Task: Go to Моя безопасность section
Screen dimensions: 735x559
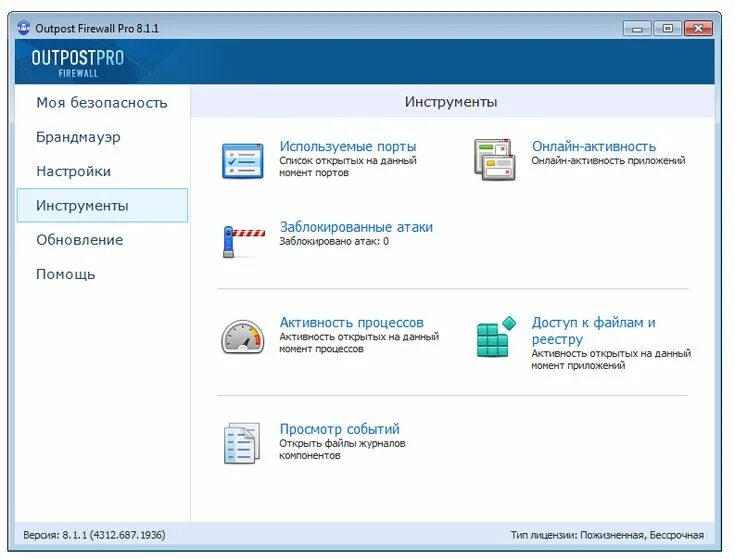Action: click(102, 103)
